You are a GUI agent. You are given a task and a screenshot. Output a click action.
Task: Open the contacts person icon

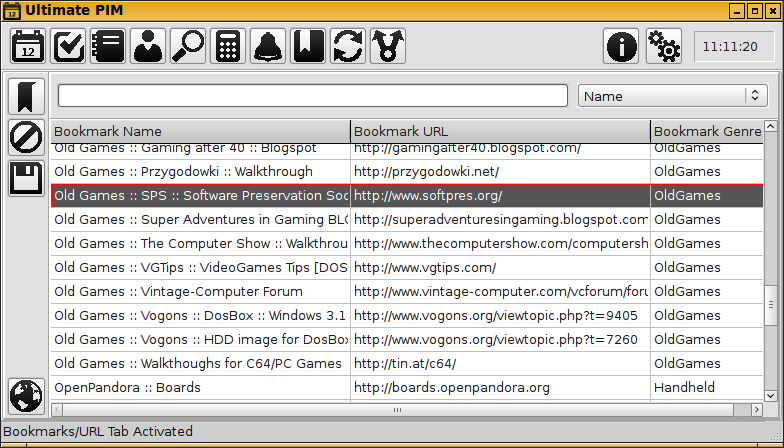pyautogui.click(x=148, y=46)
